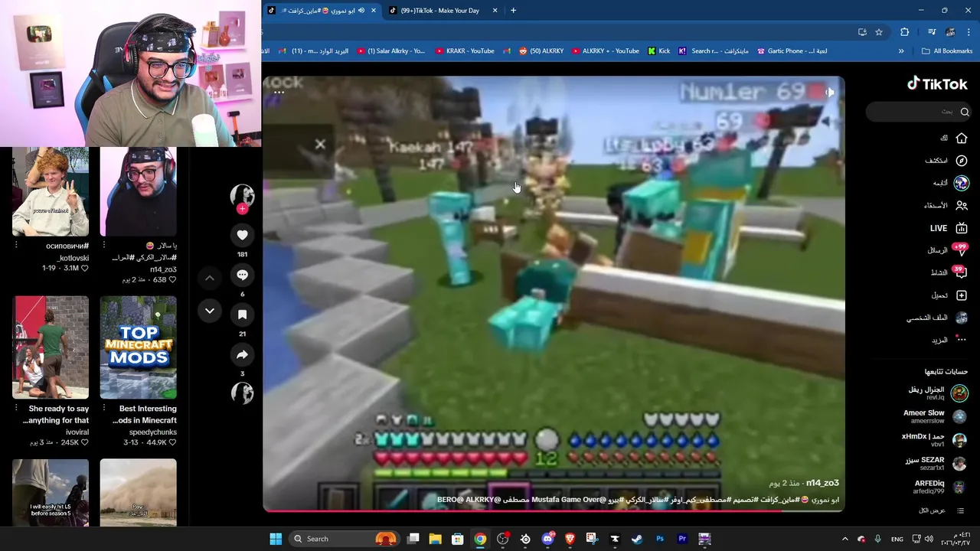This screenshot has width=980, height=551.
Task: Click the TikTok logo
Action: 937,84
